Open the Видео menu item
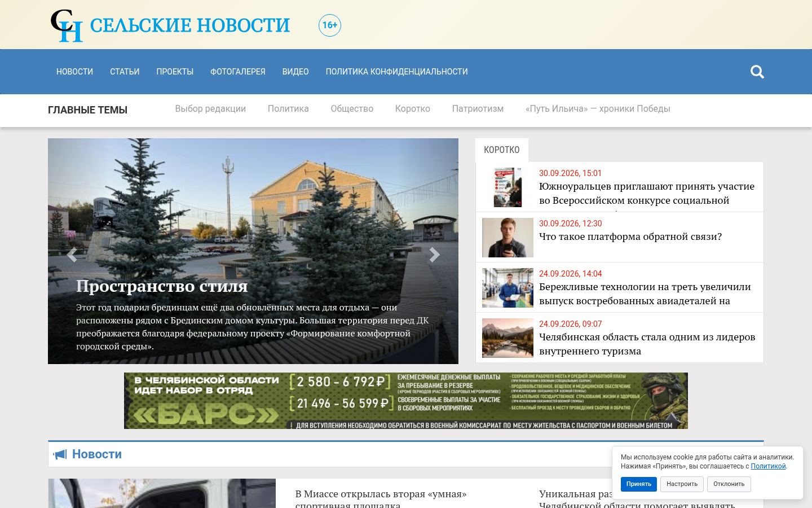This screenshot has width=812, height=508. 295,72
